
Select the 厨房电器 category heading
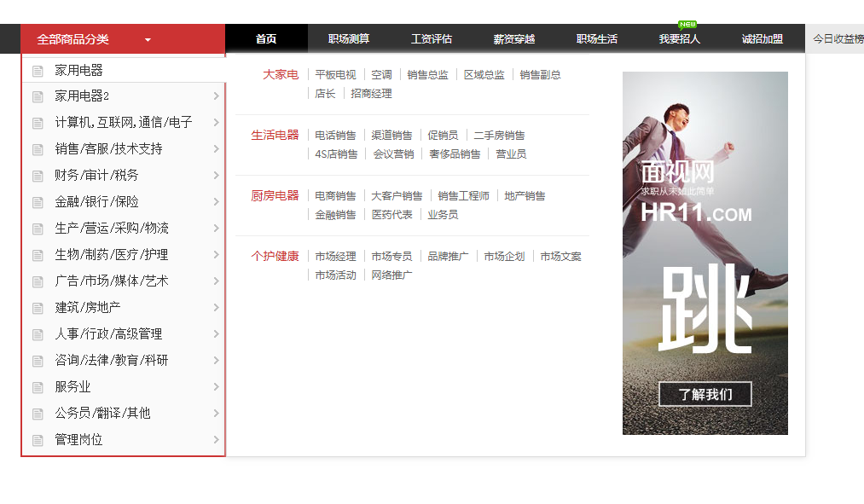tap(275, 196)
